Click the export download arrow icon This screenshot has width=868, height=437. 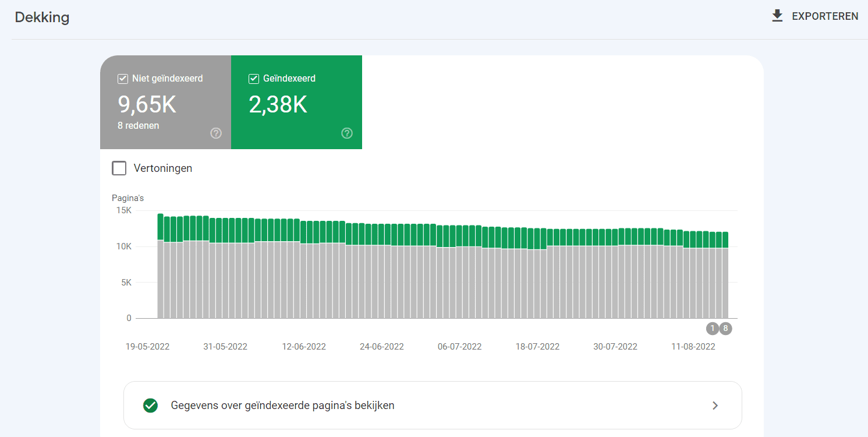[777, 16]
